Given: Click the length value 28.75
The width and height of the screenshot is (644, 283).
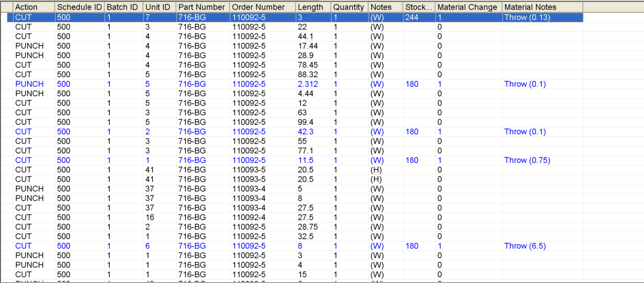Looking at the screenshot, I should (307, 227).
